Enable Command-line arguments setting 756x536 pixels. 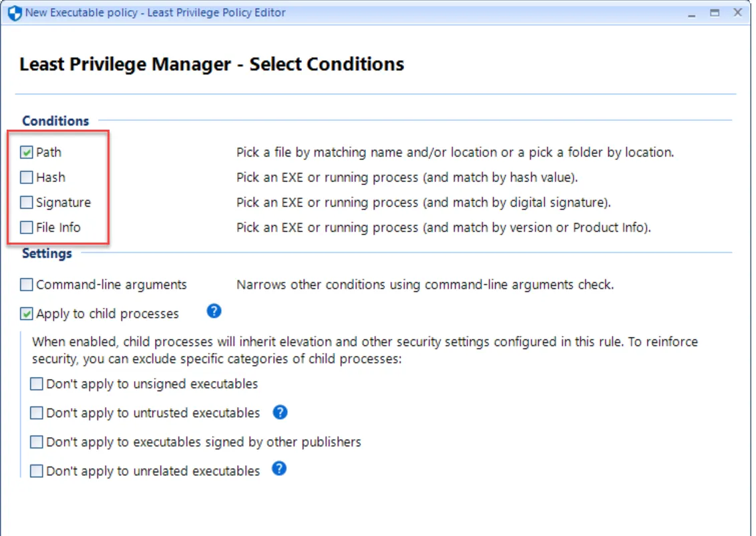25,284
